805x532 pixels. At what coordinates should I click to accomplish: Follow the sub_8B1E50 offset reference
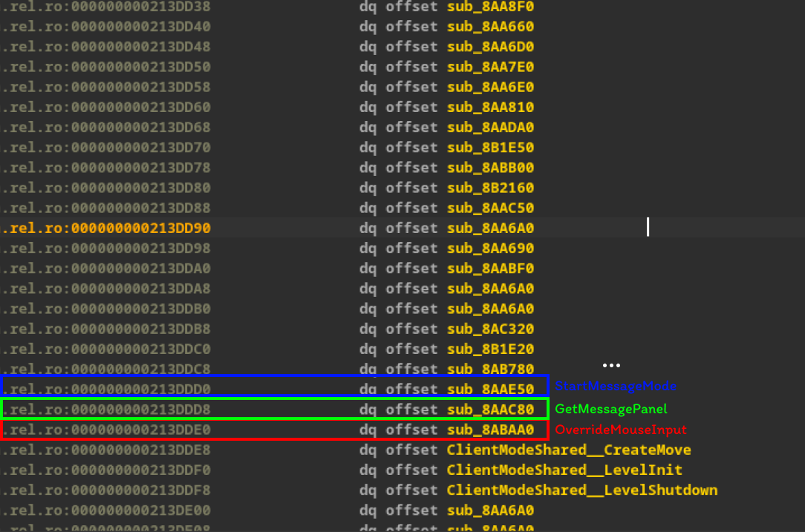pos(490,148)
